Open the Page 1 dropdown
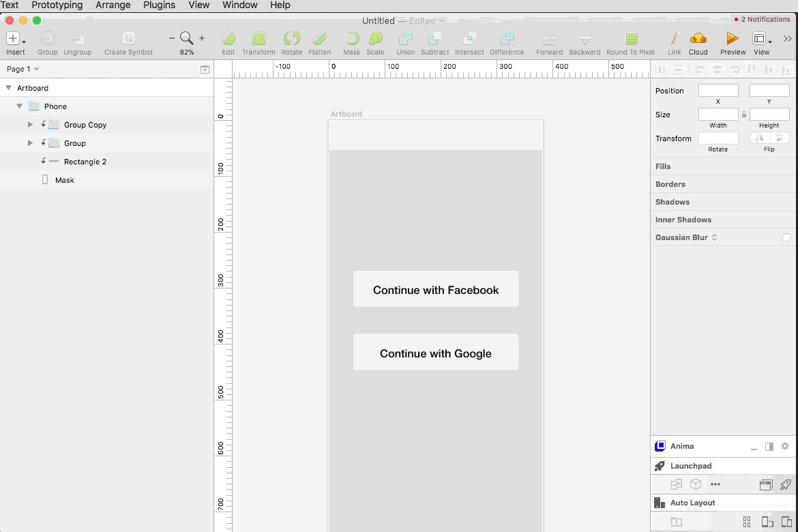The width and height of the screenshot is (798, 532). 23,69
